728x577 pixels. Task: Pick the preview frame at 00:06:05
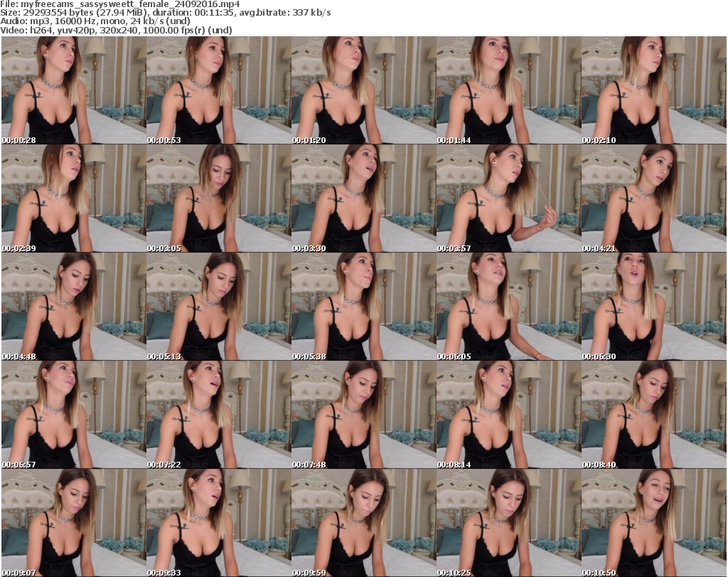point(508,307)
